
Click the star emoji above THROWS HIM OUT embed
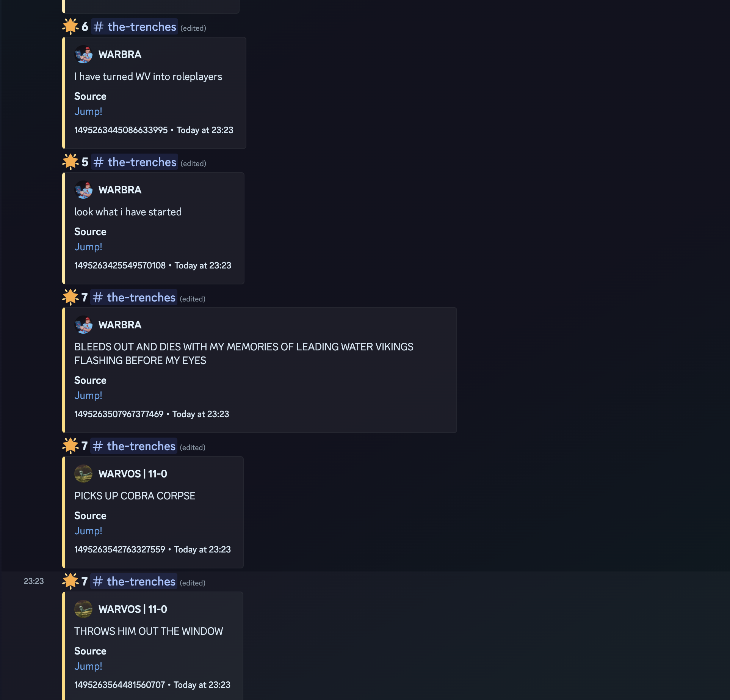[70, 581]
